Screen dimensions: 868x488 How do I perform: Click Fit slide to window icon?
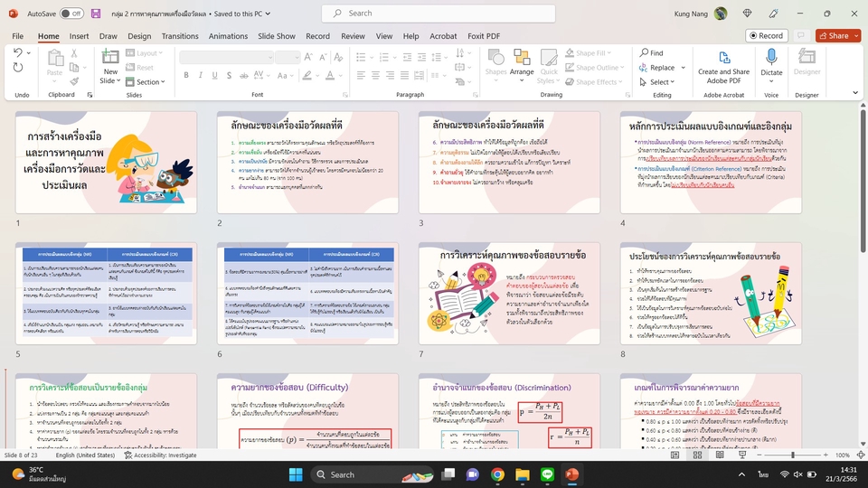(x=860, y=455)
